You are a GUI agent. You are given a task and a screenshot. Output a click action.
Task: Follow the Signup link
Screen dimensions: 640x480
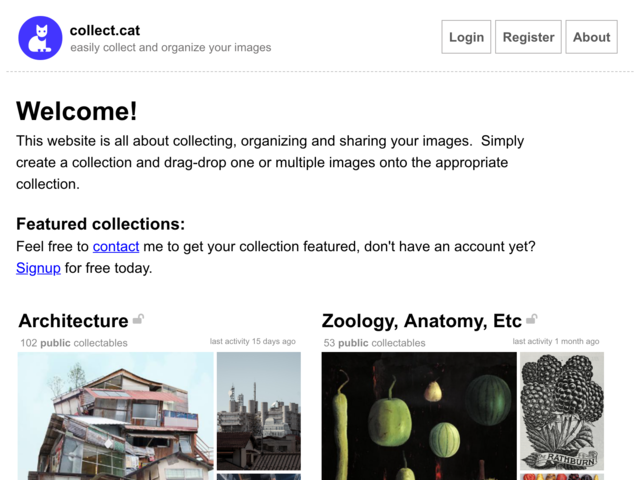pos(38,268)
